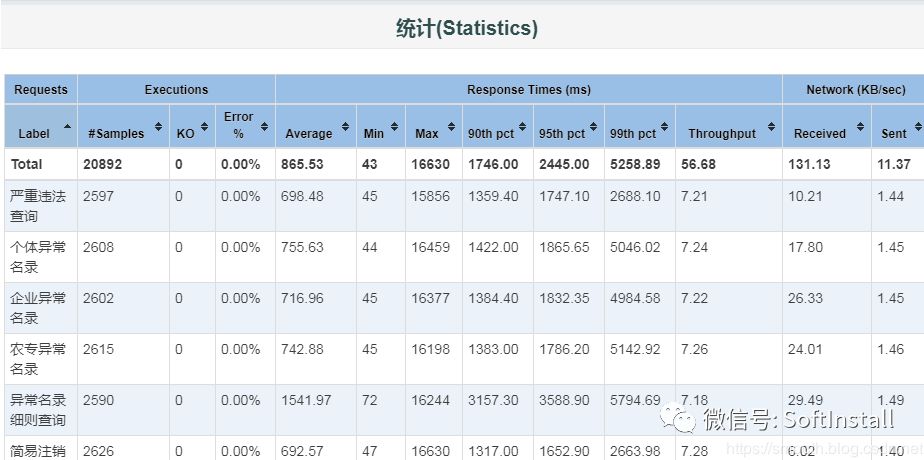Screen dimensions: 924x460
Task: Select total sent value 11.37
Action: tap(894, 164)
